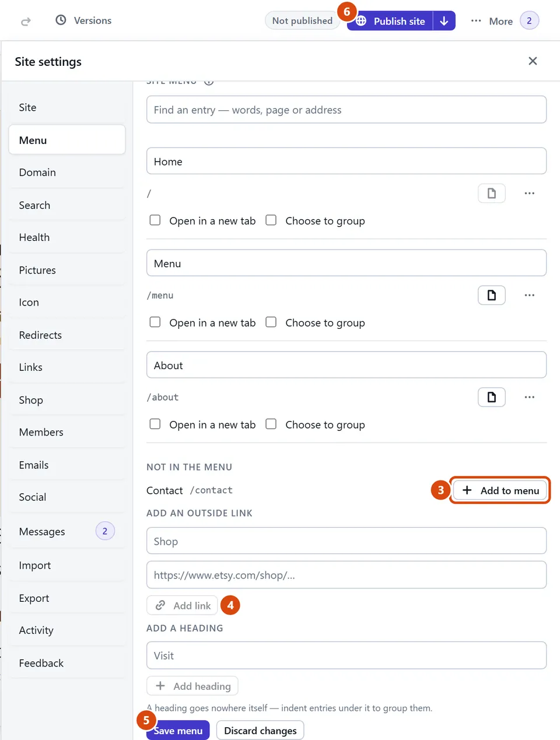This screenshot has height=740, width=560.
Task: Click the outside link URL field
Action: pyautogui.click(x=346, y=575)
